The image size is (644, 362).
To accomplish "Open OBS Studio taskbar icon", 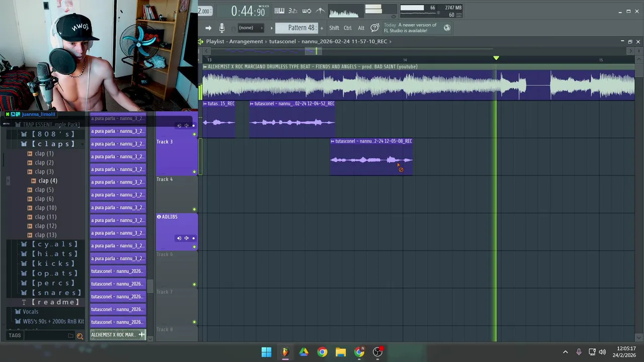I will (x=377, y=352).
